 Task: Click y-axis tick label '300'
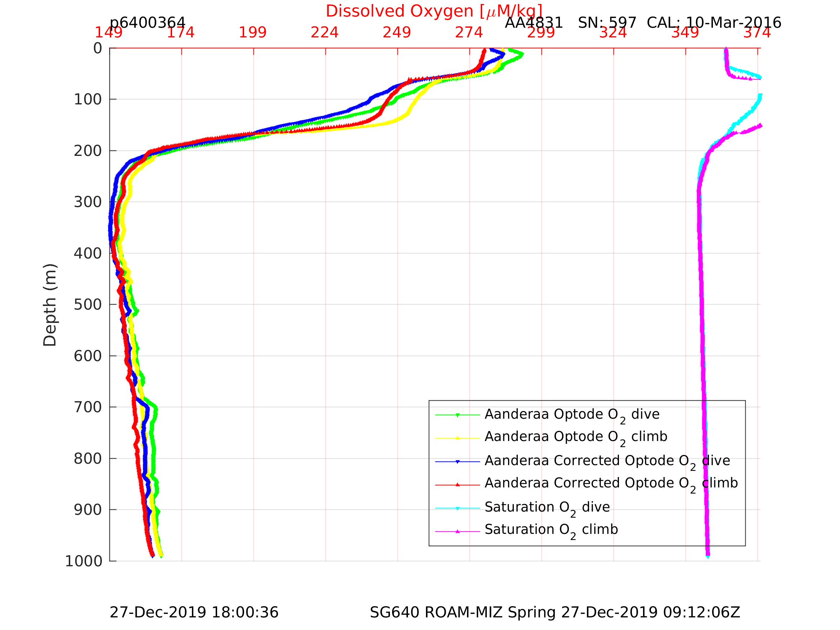click(88, 202)
